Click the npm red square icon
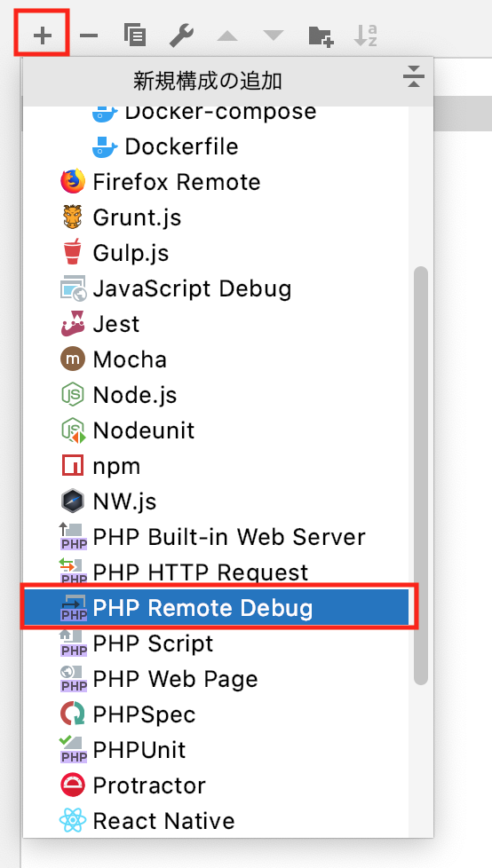492x868 pixels. click(x=73, y=466)
